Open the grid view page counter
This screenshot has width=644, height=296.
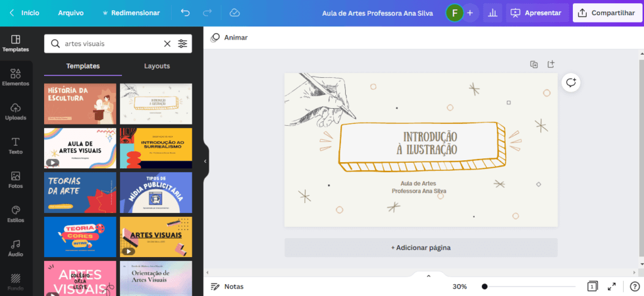coord(592,287)
